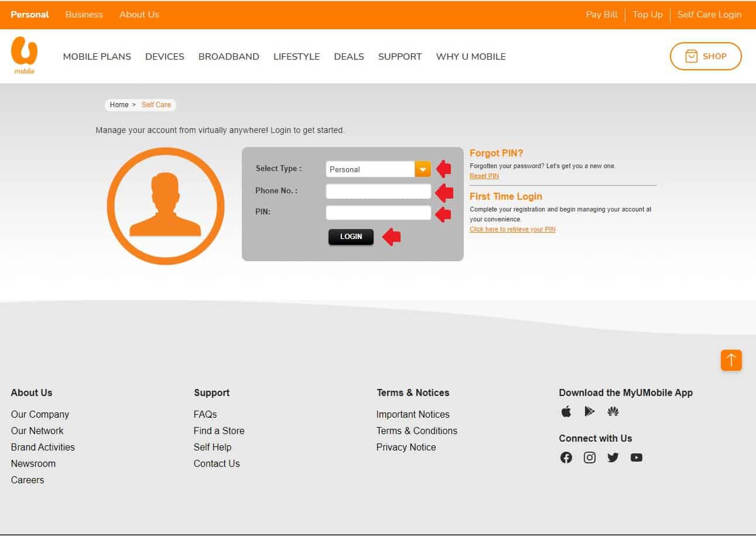Go to Home in the breadcrumb
Screen dimensions: 756x536
click(119, 105)
